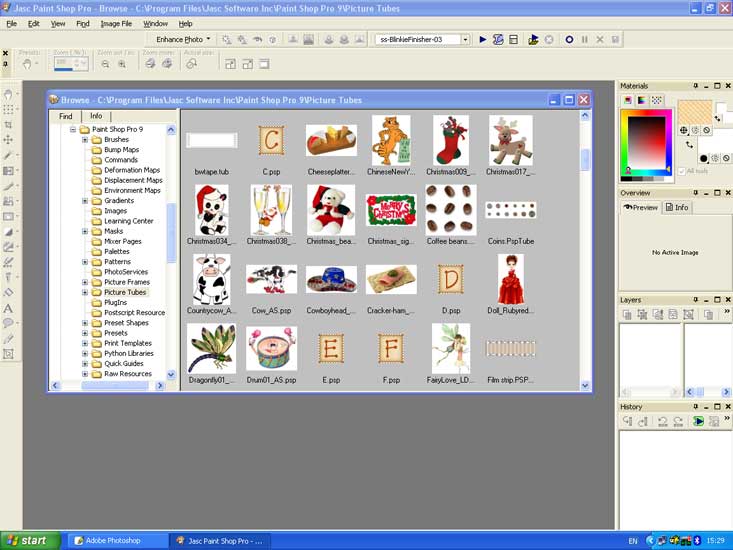Click the Layers panel new raster layer icon

pyautogui.click(x=627, y=314)
